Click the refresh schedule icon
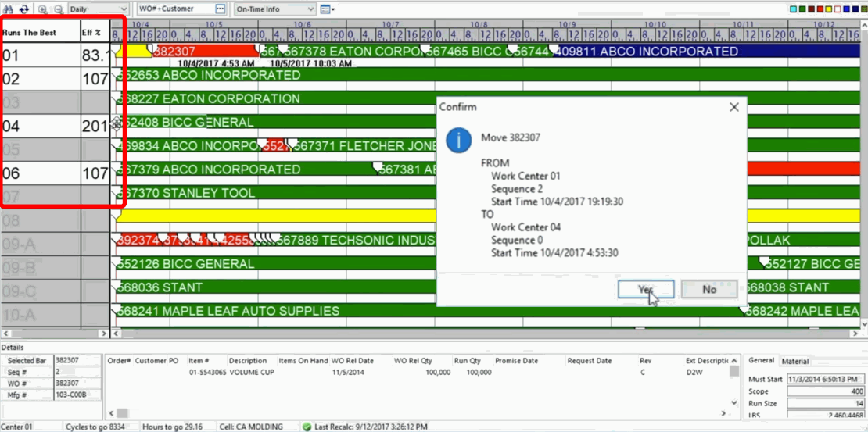The height and width of the screenshot is (432, 868). (23, 9)
